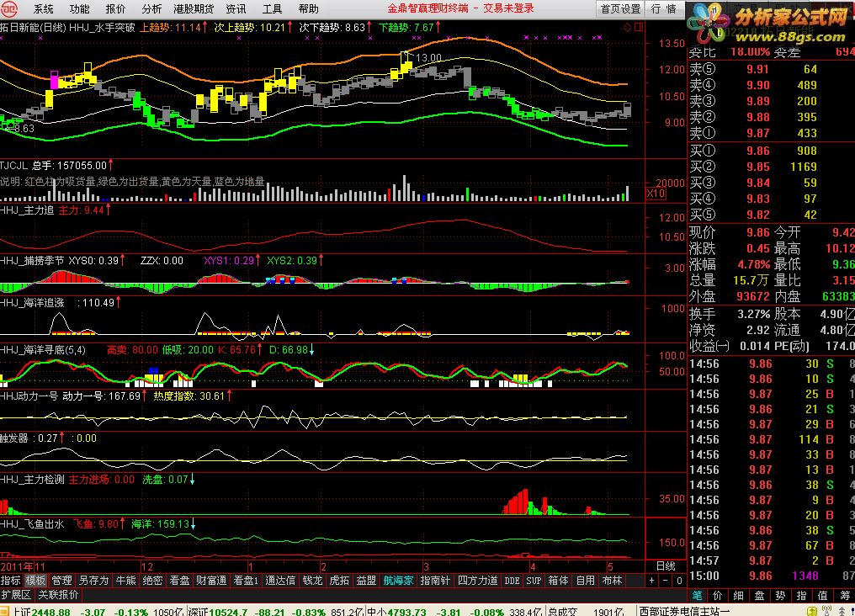The image size is (855, 616).
Task: Click the 行情 button
Action: tap(664, 8)
